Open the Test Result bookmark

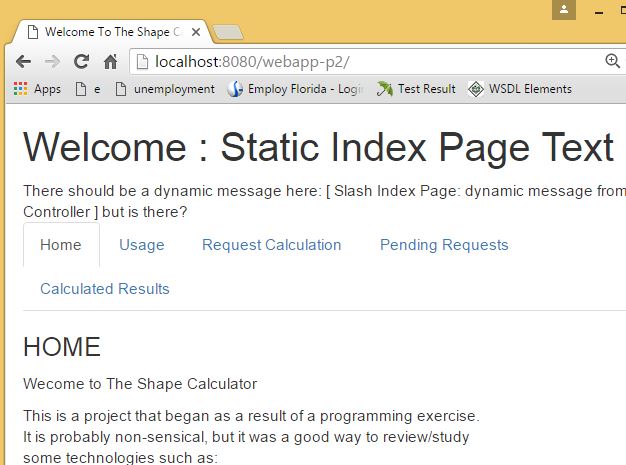coord(416,89)
